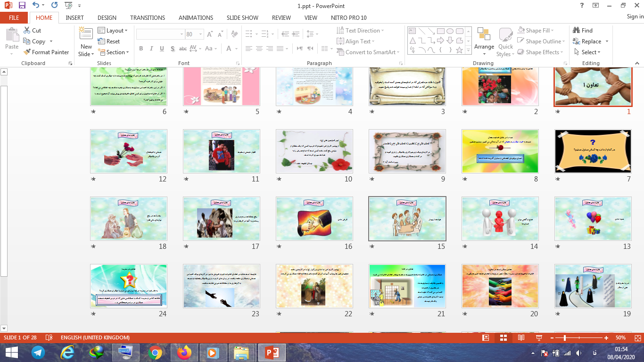
Task: Click the Find magnifier icon
Action: [x=576, y=31]
